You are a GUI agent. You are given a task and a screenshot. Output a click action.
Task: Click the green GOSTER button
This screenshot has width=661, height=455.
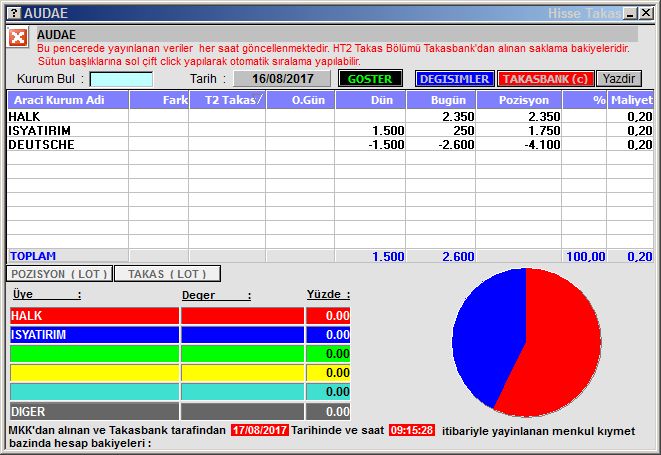370,79
